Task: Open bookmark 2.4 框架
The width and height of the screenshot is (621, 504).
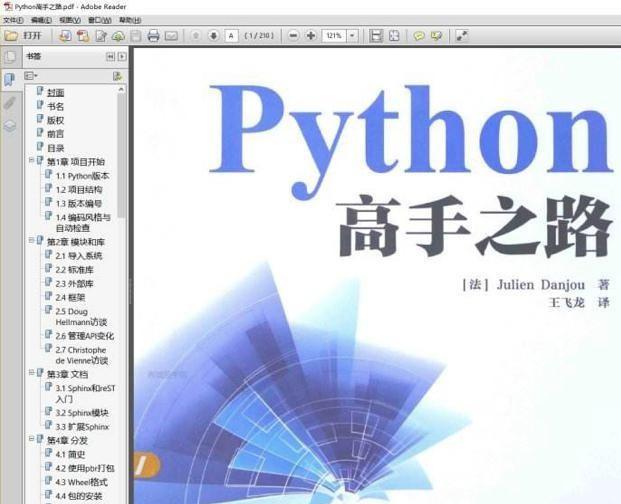Action: pyautogui.click(x=70, y=297)
